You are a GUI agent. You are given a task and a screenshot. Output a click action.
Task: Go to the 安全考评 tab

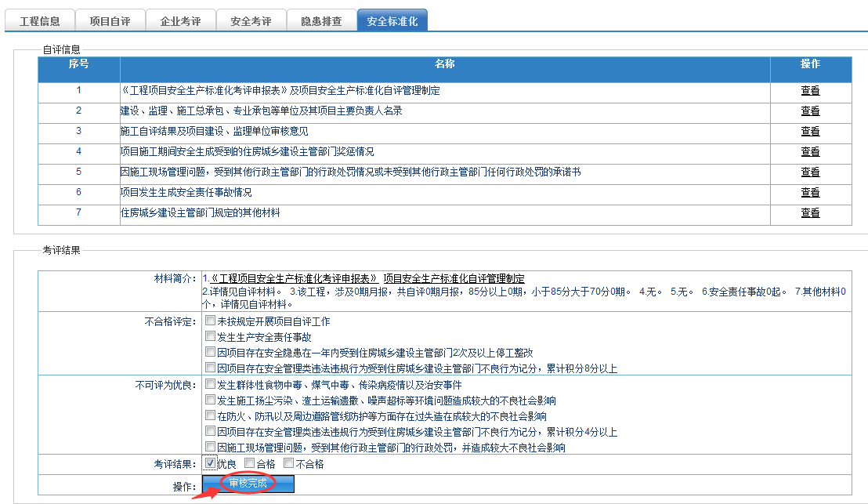click(x=251, y=21)
